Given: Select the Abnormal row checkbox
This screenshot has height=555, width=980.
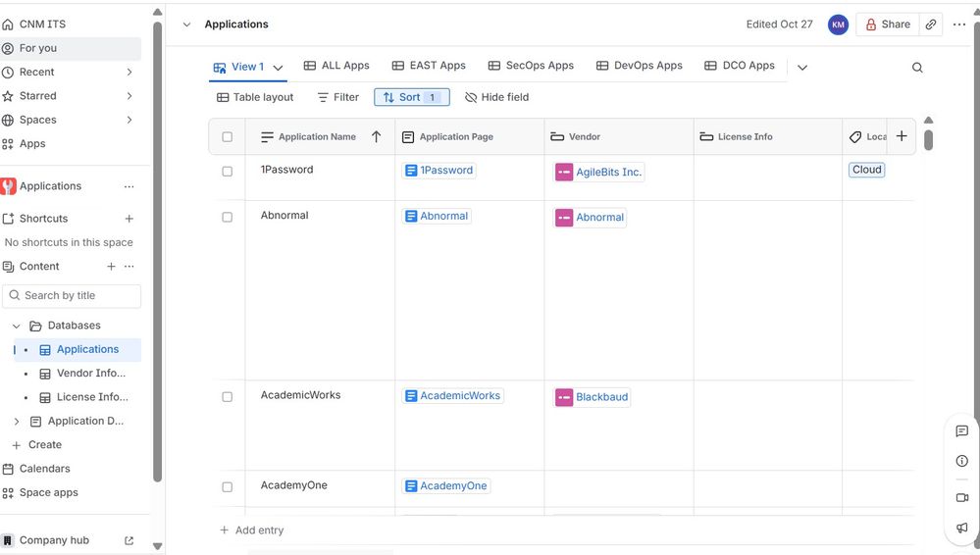Looking at the screenshot, I should (x=227, y=217).
